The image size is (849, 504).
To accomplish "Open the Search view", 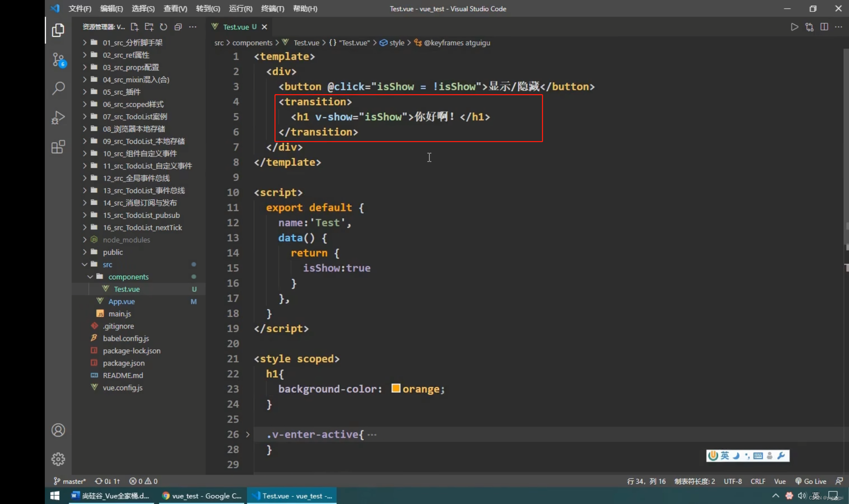I will (x=58, y=88).
